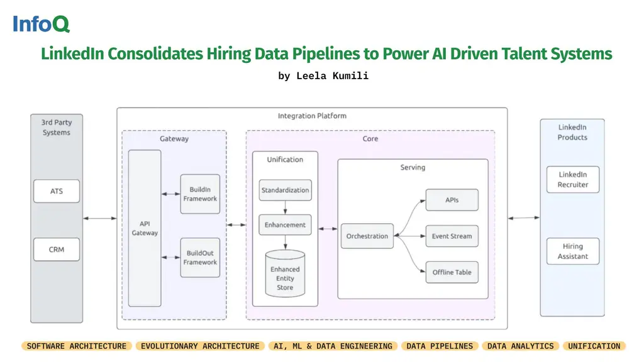Click the '3rd Party Systems' label
The image size is (644, 362).
point(57,127)
